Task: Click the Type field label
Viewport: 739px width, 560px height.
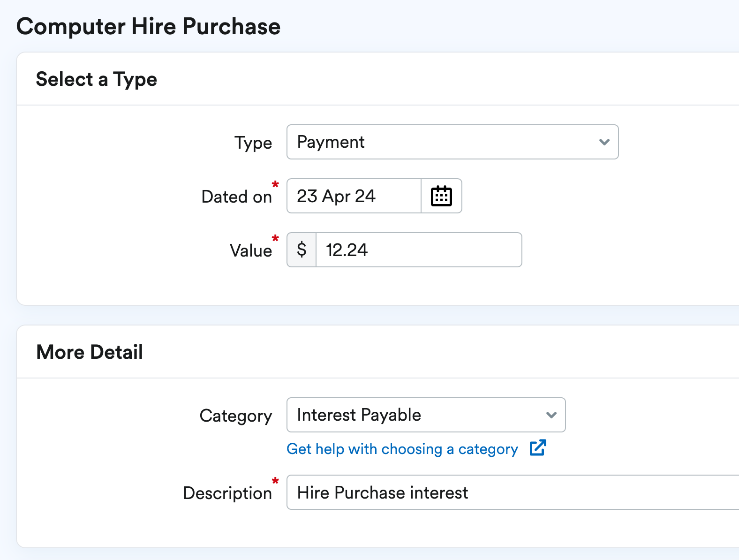Action: pos(253,143)
